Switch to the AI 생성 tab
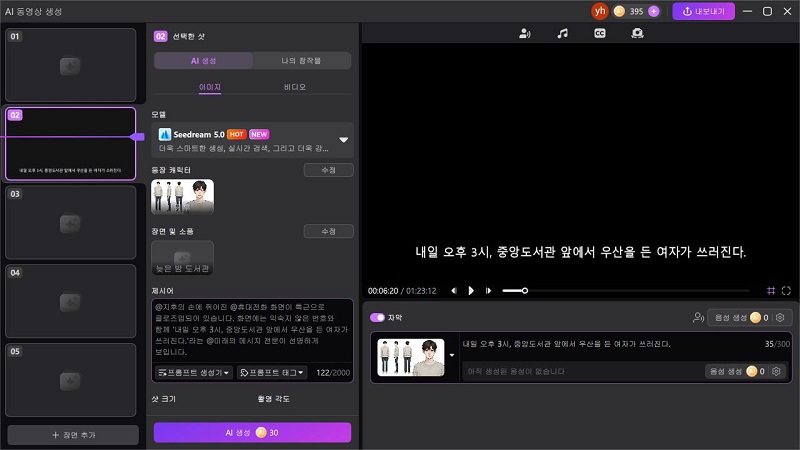This screenshot has height=450, width=800. 203,61
